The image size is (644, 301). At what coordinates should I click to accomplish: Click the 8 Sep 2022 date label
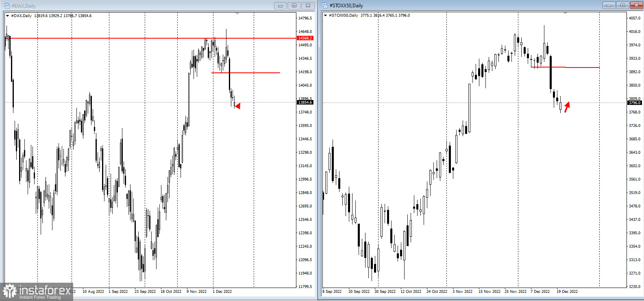pos(332,292)
